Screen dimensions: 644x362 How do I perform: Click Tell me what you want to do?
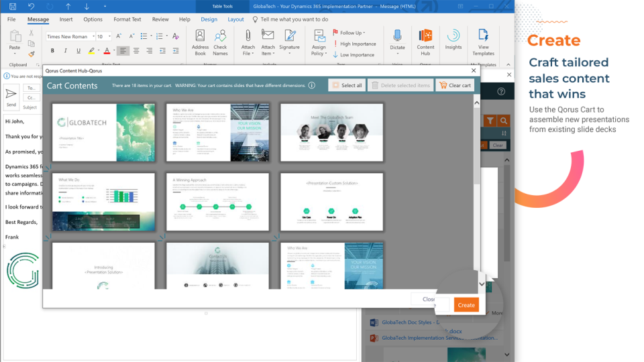pos(290,19)
